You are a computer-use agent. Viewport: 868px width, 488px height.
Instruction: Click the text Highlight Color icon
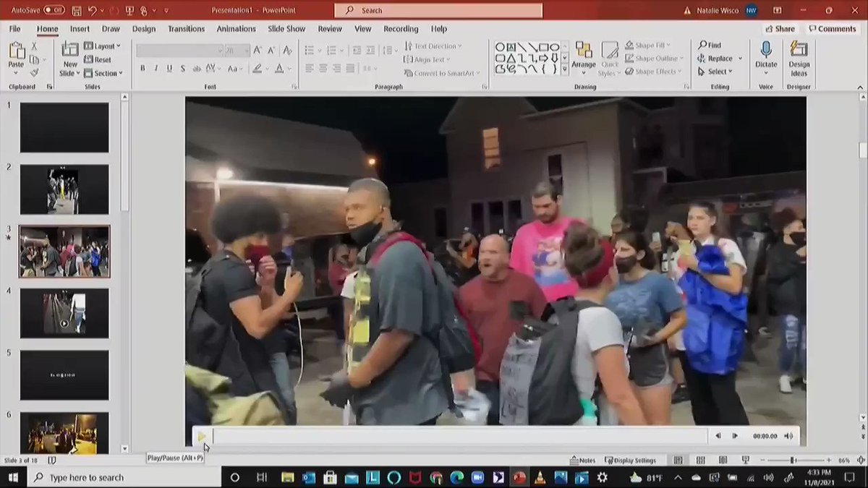click(257, 69)
